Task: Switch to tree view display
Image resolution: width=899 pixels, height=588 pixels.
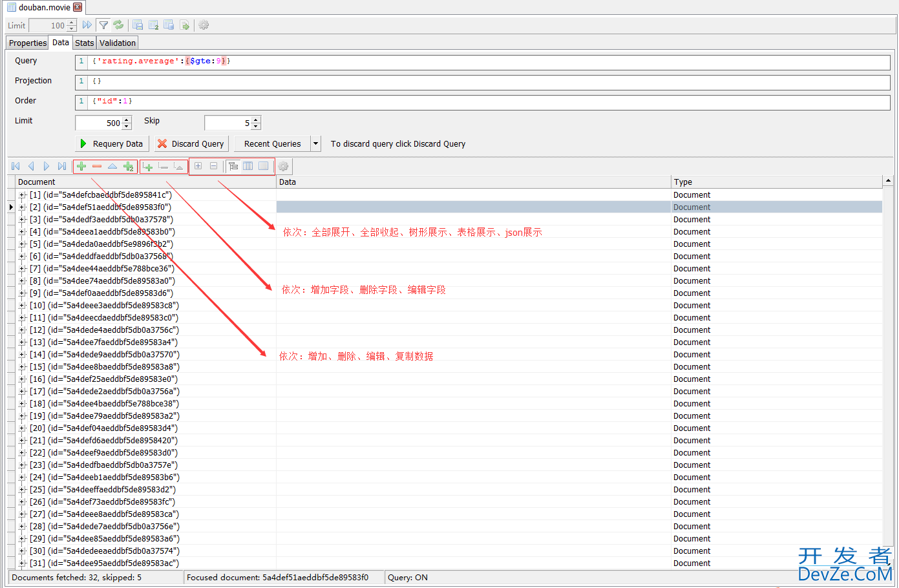Action: pos(233,166)
